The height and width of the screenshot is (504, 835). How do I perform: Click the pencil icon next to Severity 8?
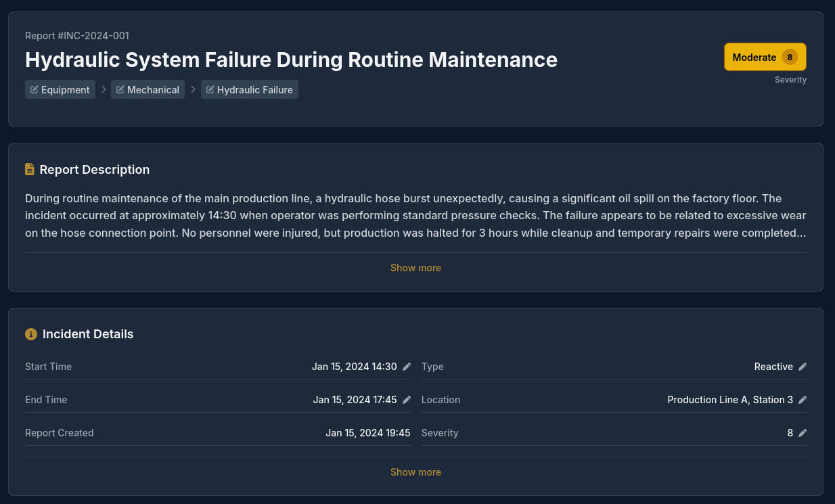pos(803,433)
